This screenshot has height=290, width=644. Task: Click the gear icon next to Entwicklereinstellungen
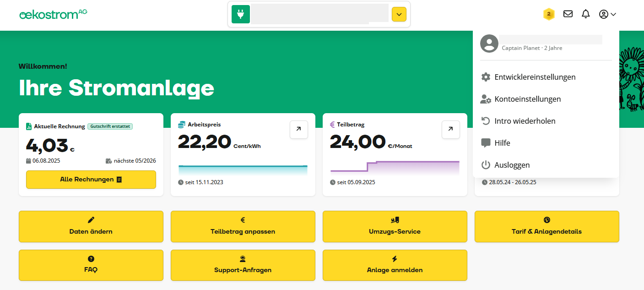[486, 77]
